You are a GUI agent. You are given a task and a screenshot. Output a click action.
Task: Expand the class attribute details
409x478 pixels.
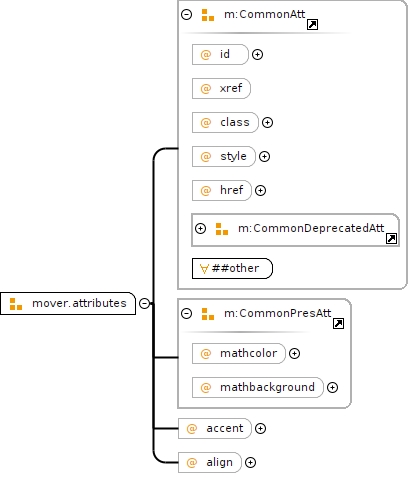click(x=267, y=122)
